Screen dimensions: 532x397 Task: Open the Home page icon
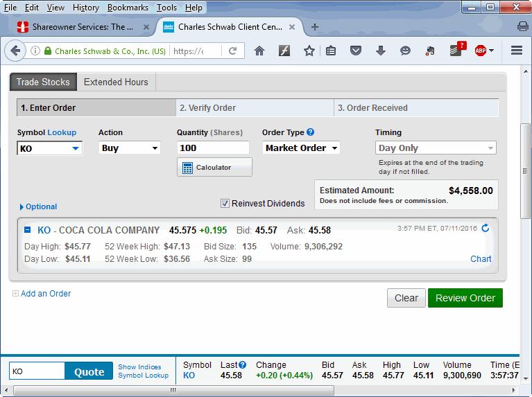click(259, 51)
